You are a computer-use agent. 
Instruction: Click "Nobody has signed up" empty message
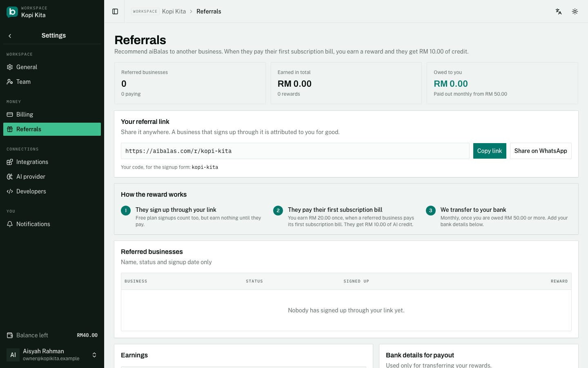(x=346, y=310)
